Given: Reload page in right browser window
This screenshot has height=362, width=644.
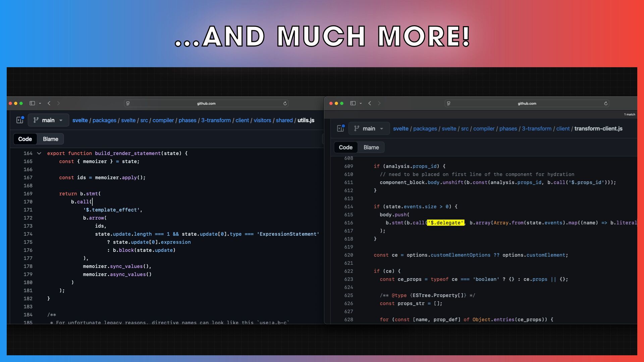Looking at the screenshot, I should [606, 103].
